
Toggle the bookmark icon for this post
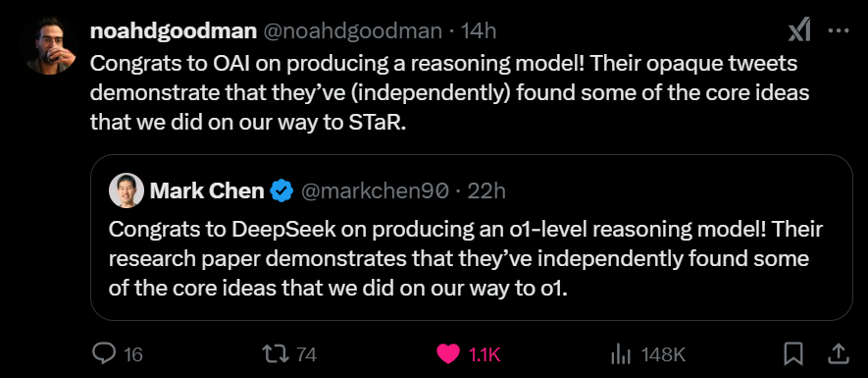click(x=794, y=353)
